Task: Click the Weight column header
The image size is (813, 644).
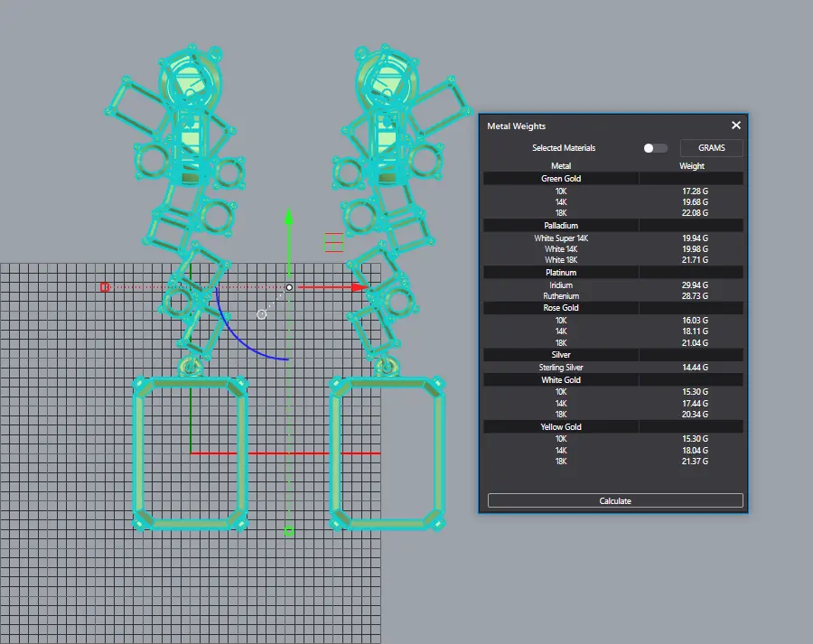Action: coord(692,166)
